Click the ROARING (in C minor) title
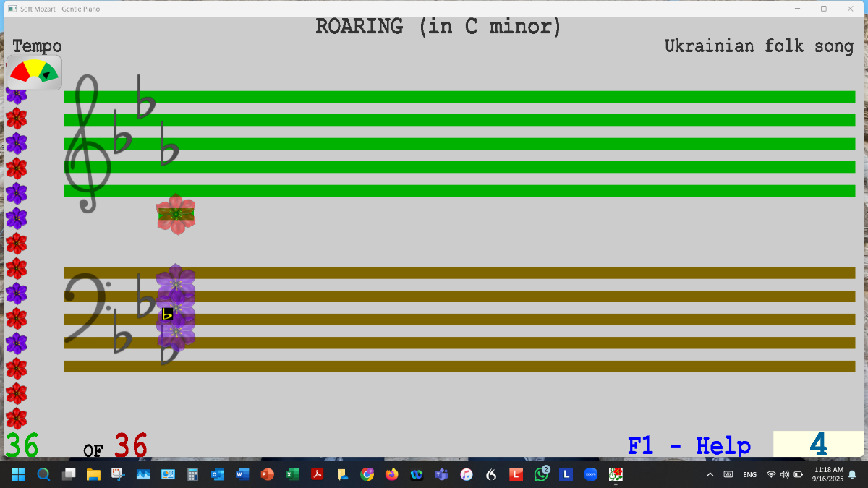The height and width of the screenshot is (488, 868). coord(438,27)
